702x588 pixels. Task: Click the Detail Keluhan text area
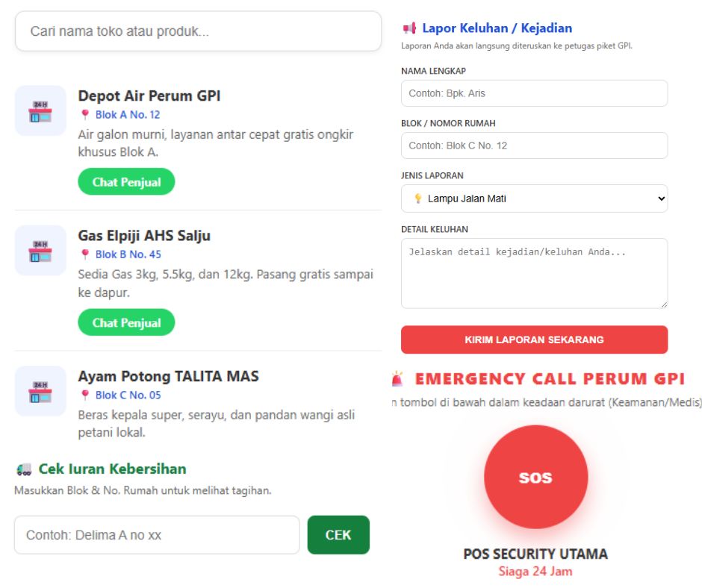click(534, 272)
